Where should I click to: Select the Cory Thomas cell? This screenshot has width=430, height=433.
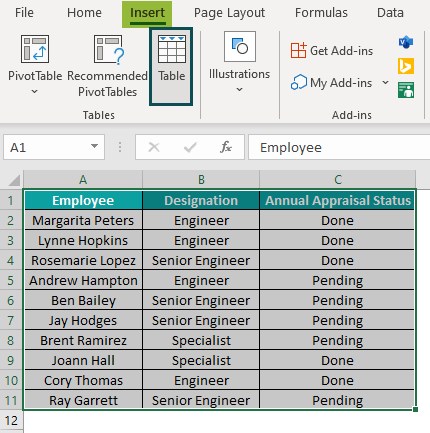pos(83,380)
